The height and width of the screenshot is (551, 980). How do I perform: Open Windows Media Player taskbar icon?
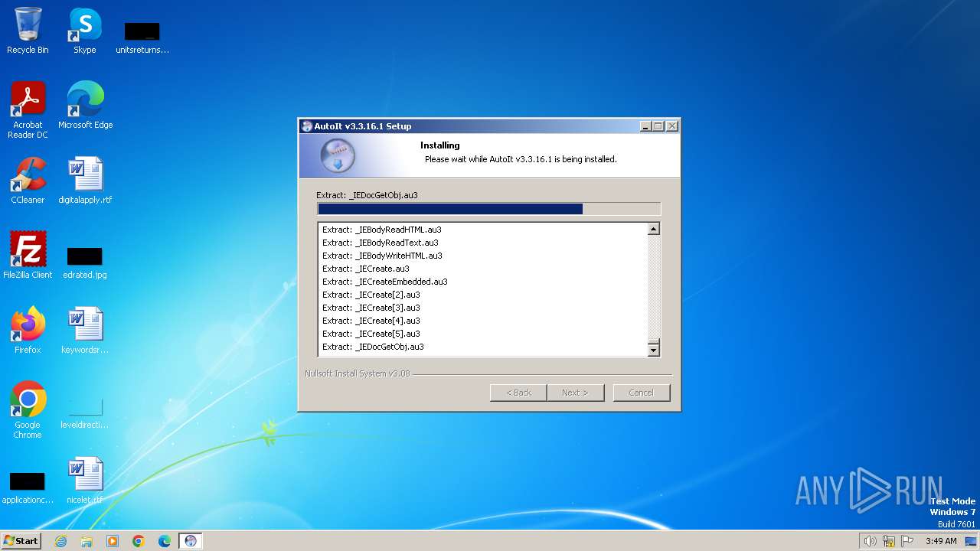[113, 541]
